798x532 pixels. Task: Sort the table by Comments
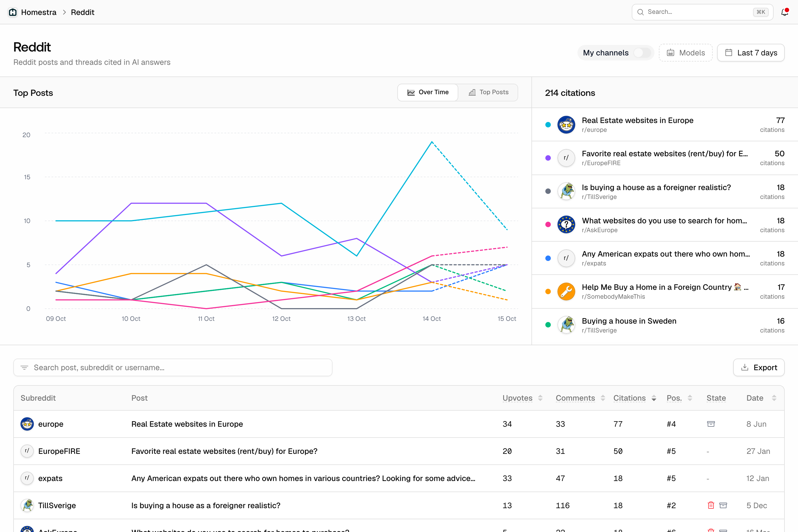tap(580, 398)
